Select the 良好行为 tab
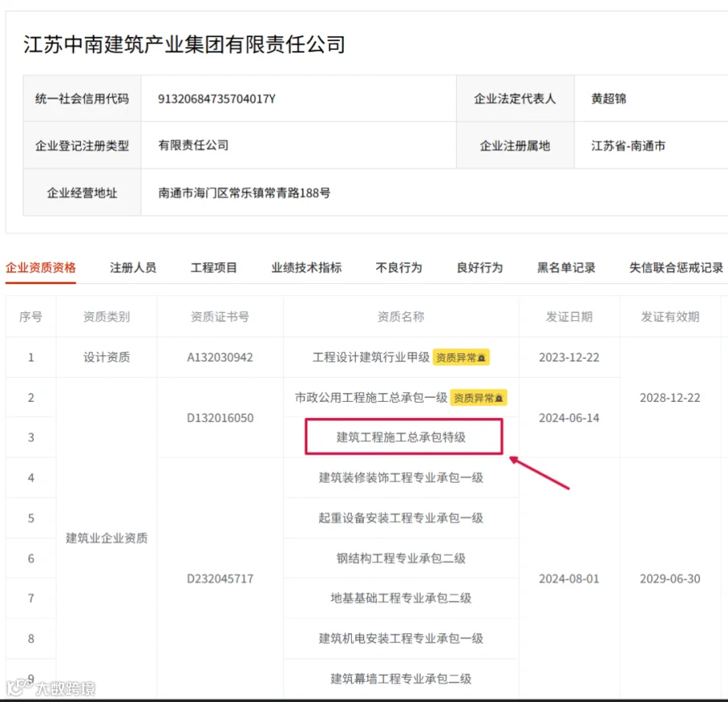 coord(480,268)
